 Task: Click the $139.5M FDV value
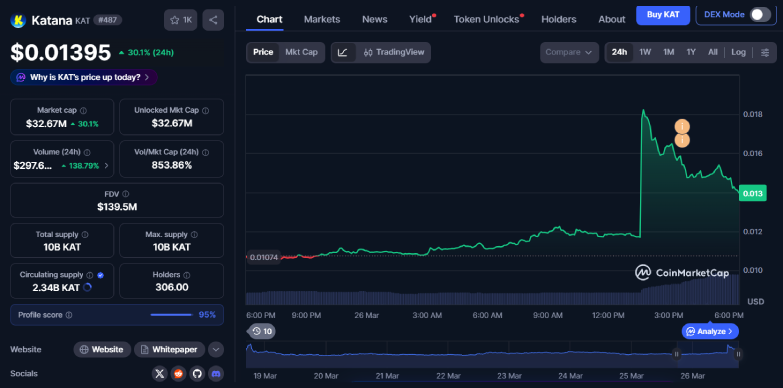click(x=117, y=207)
